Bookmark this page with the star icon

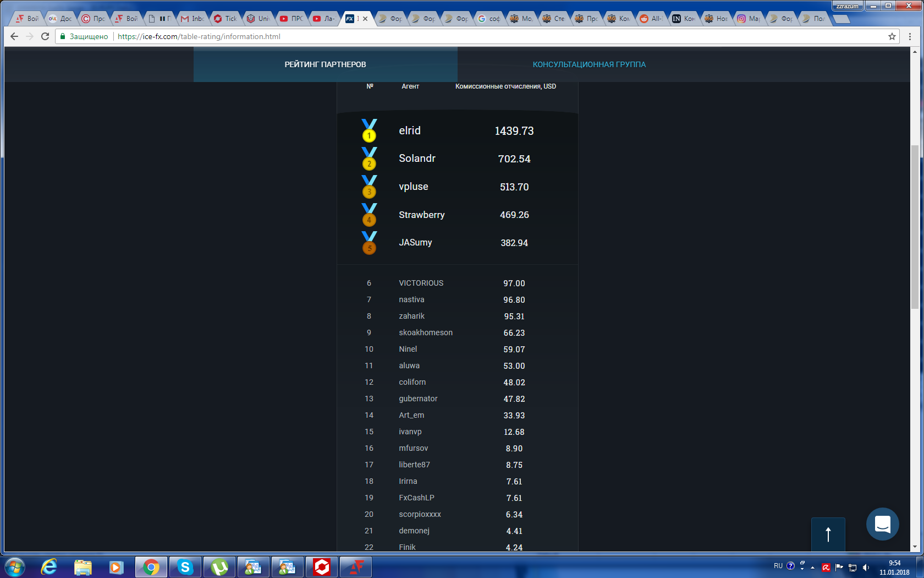coord(892,36)
